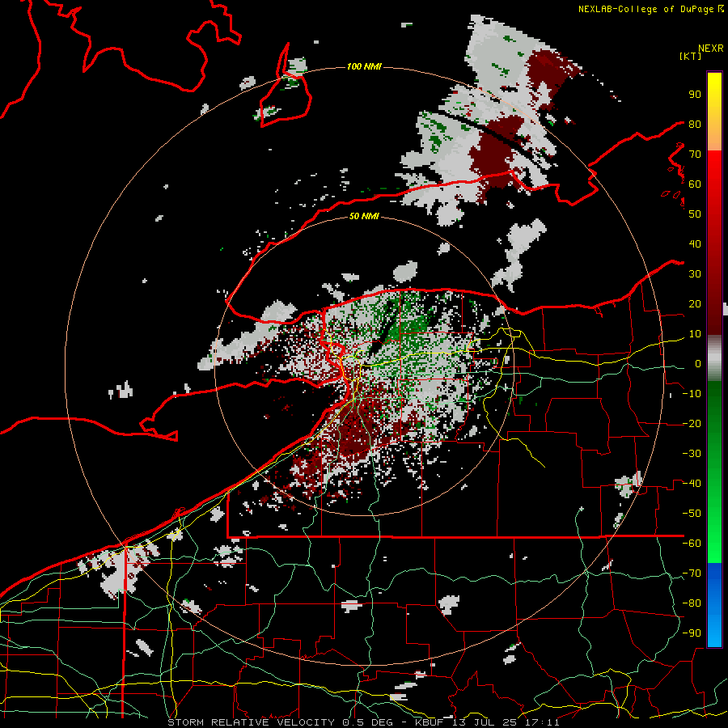
Task: Click the -50 value on the velocity scale
Action: (x=692, y=514)
